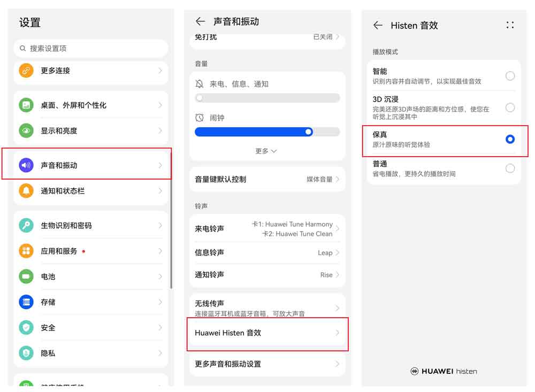Tap 卡1: Huawei Tune Harmony ringtone value
Viewport: 535px width, 392px height.
coord(293,224)
